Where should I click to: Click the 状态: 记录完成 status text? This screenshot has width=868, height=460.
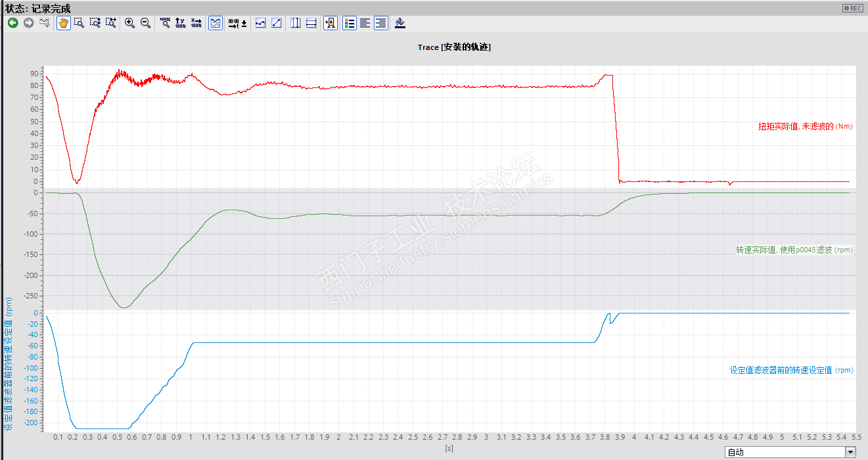point(37,9)
